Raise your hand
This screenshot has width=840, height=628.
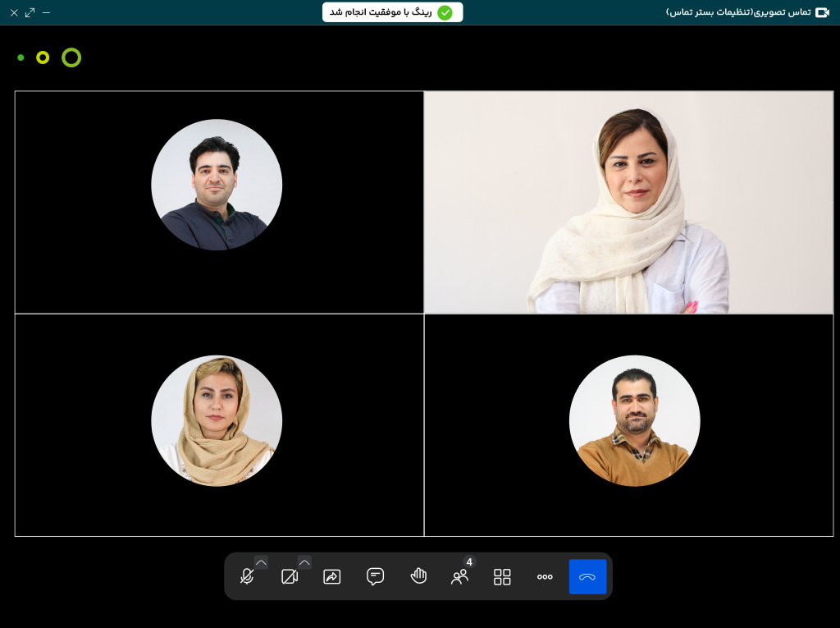coord(418,576)
